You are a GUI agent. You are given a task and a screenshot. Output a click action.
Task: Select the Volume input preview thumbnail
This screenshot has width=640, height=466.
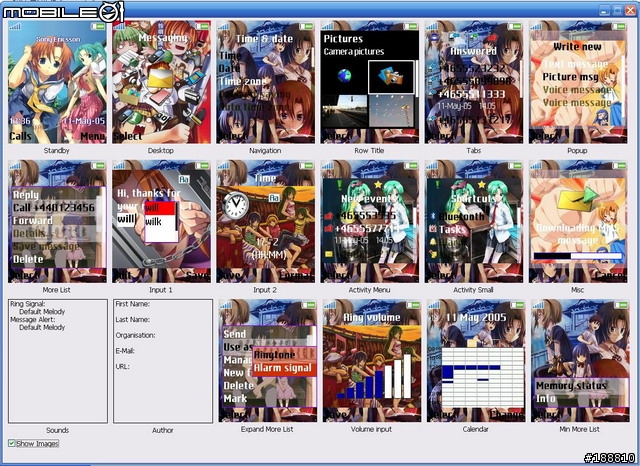372,361
